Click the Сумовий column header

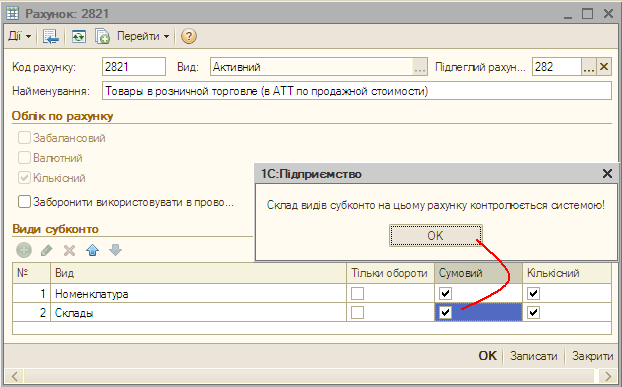(478, 273)
